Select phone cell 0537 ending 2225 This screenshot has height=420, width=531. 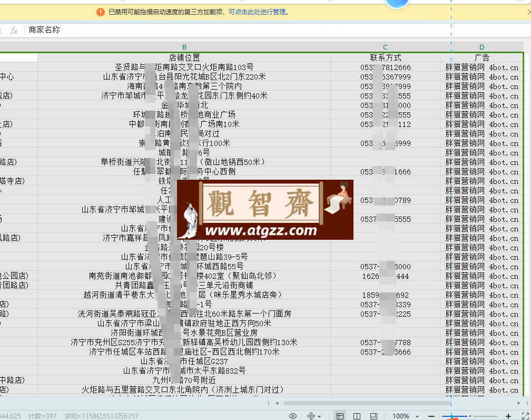(386, 314)
